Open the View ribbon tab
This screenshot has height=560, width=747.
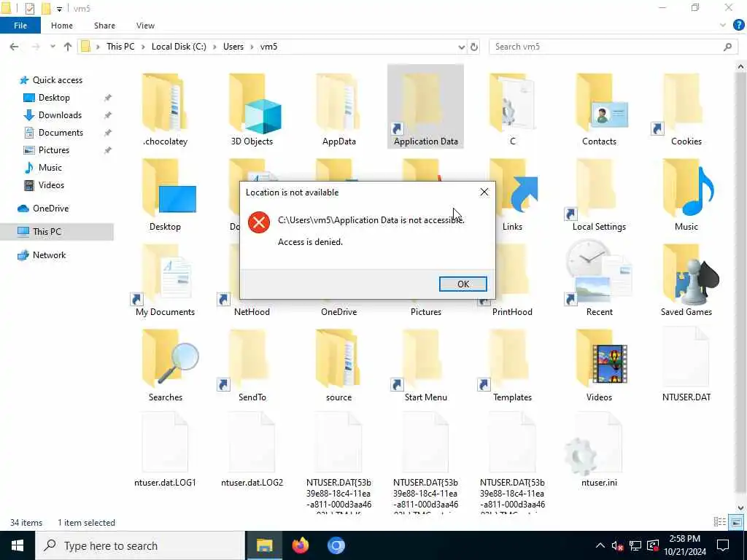point(145,26)
